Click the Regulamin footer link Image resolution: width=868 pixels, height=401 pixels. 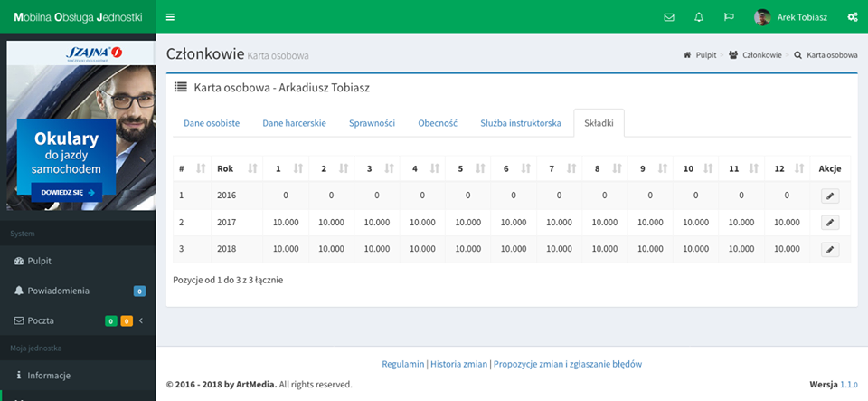403,364
